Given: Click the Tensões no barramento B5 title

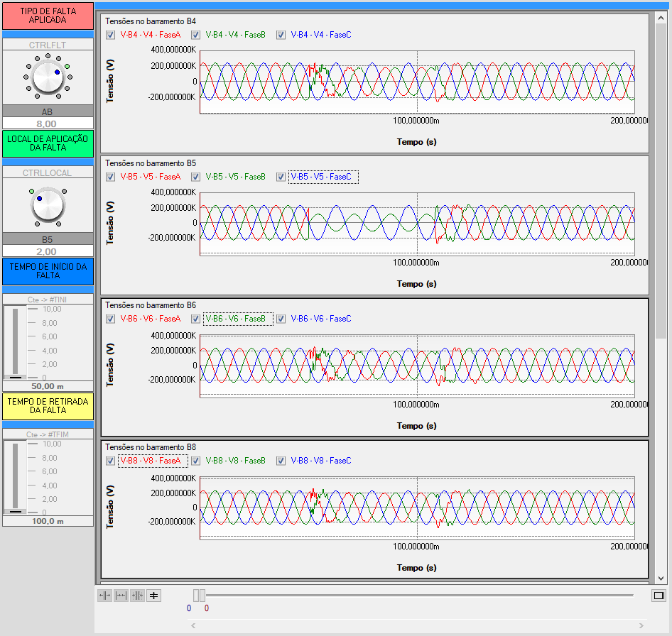Looking at the screenshot, I should coord(151,163).
